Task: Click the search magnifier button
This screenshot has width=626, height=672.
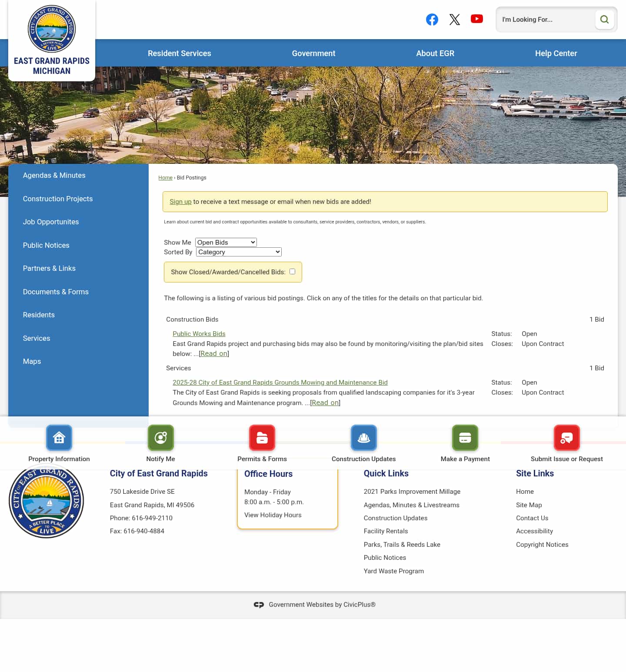Action: tap(604, 20)
